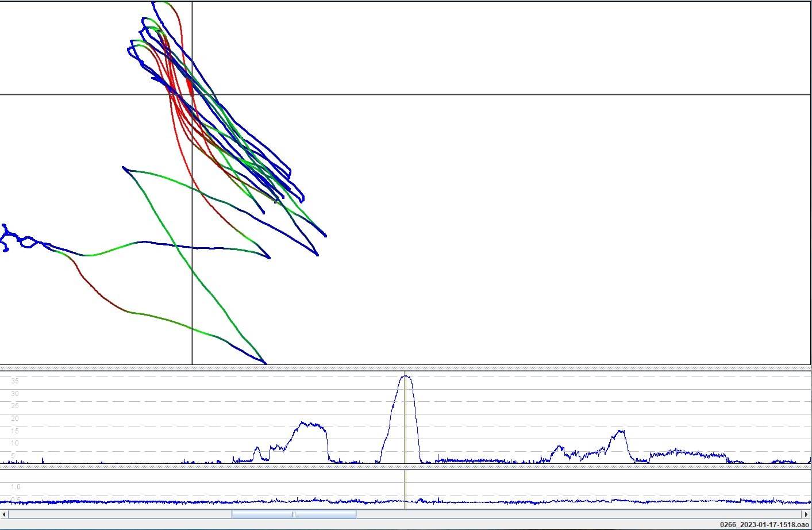Click the file name label 0266_2023-01-17-1518.oao
This screenshot has width=812, height=530.
(x=763, y=524)
